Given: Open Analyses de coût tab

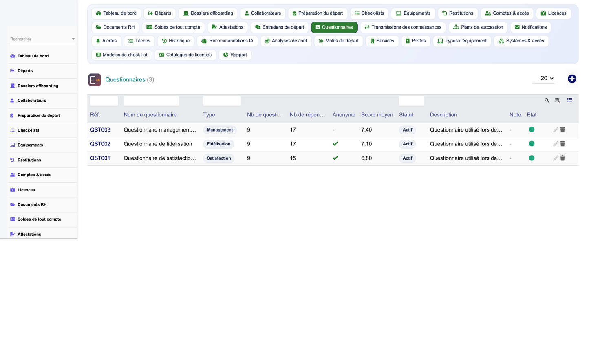Looking at the screenshot, I should point(286,41).
